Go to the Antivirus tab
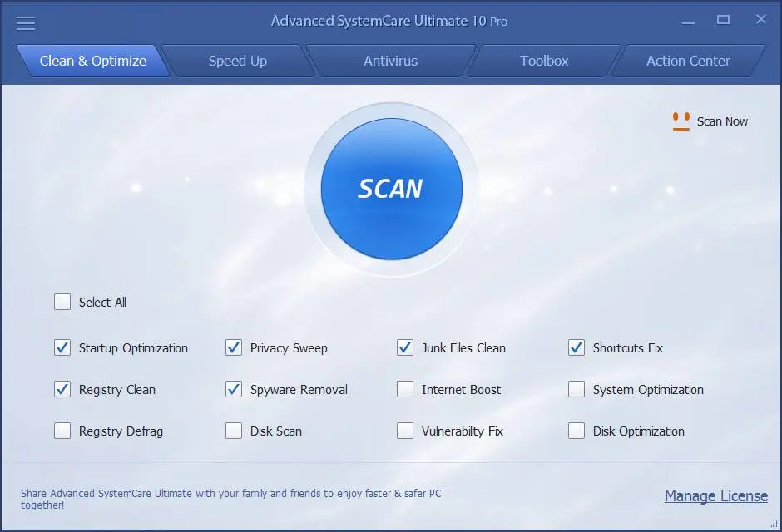This screenshot has height=532, width=782. (390, 61)
